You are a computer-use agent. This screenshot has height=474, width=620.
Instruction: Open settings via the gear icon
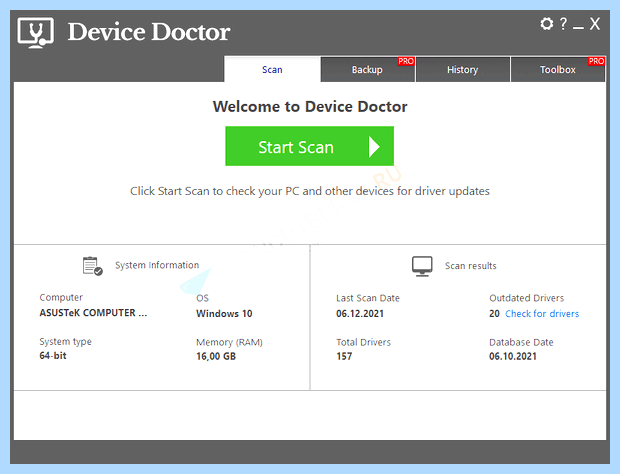click(546, 24)
